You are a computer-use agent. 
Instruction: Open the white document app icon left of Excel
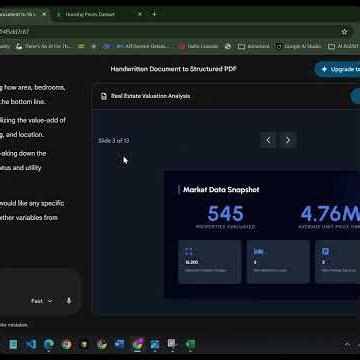pyautogui.click(x=172, y=344)
